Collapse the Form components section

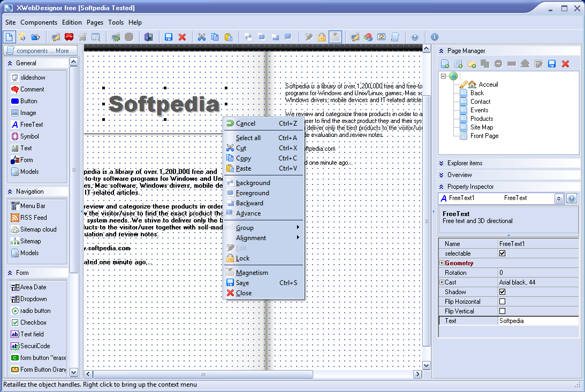(10, 273)
